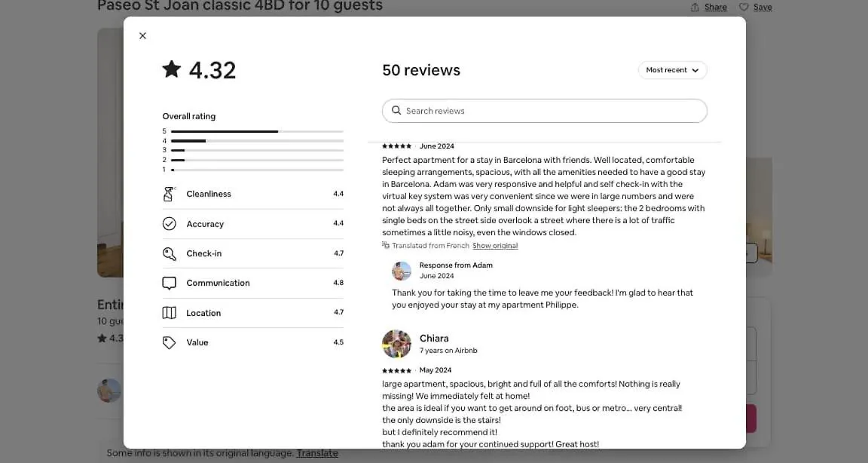Viewport: 868px width, 463px height.
Task: Click the Location map icon
Action: (x=169, y=313)
